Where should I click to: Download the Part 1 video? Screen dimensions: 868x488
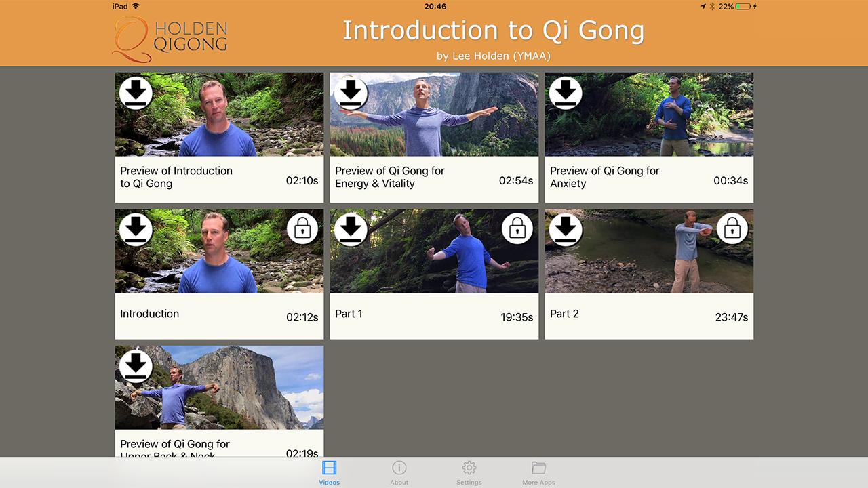(x=351, y=230)
